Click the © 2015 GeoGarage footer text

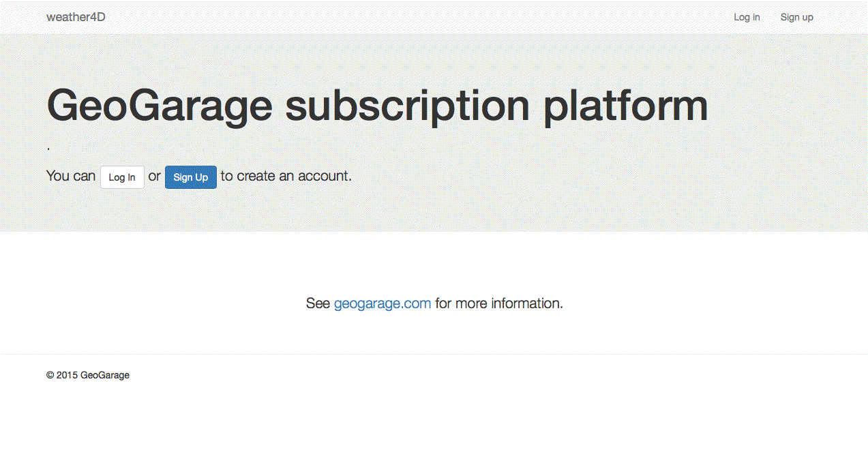pos(88,375)
